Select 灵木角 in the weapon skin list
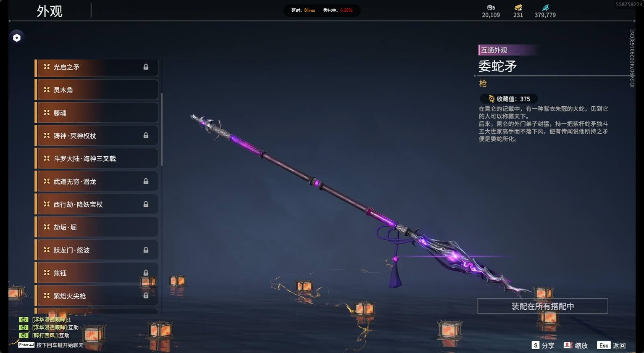Viewport: 644px width, 353px height. coord(96,90)
